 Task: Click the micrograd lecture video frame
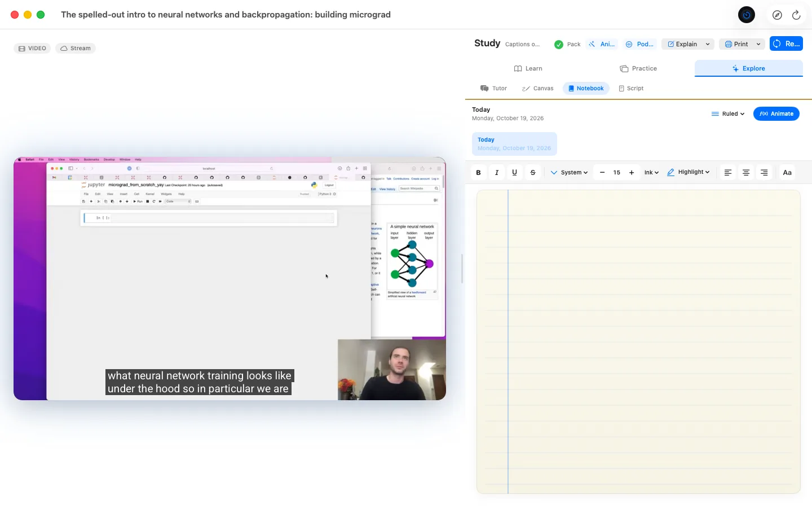point(230,279)
